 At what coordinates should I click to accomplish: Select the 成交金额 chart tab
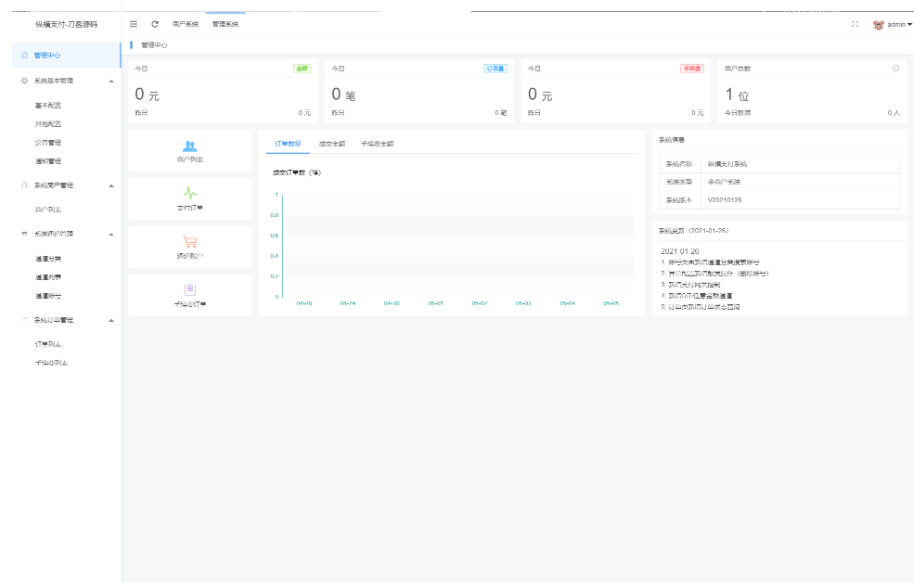coord(330,144)
